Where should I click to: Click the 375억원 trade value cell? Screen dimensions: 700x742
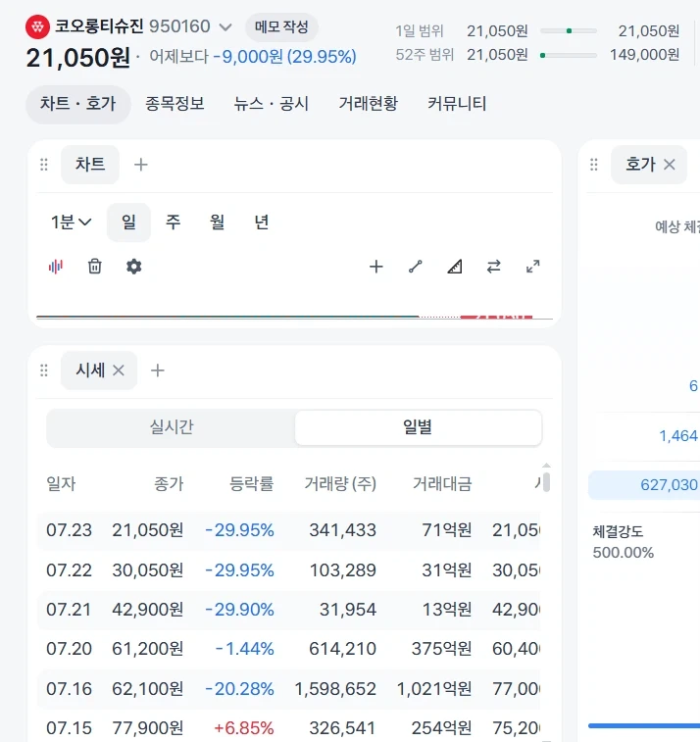point(441,649)
